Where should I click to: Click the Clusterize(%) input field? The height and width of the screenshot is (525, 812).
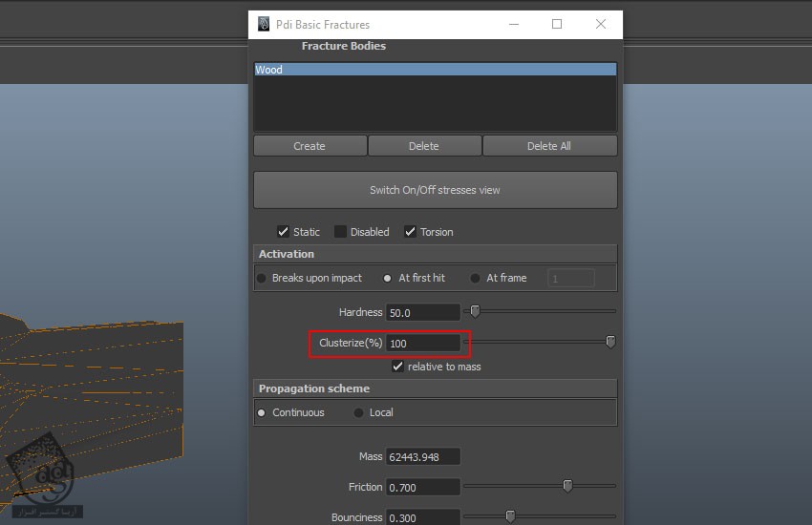tap(423, 343)
